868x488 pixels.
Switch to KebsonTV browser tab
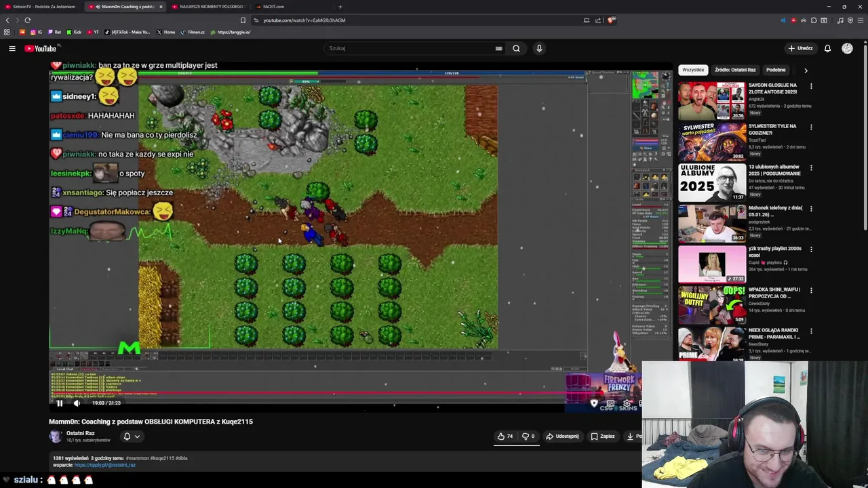pos(41,7)
